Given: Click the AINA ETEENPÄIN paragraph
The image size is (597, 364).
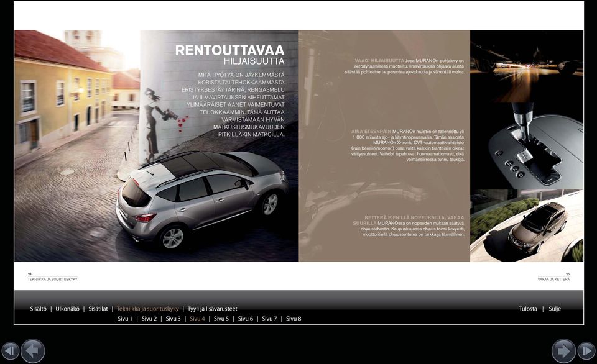Looking at the screenshot, I should click(x=407, y=145).
